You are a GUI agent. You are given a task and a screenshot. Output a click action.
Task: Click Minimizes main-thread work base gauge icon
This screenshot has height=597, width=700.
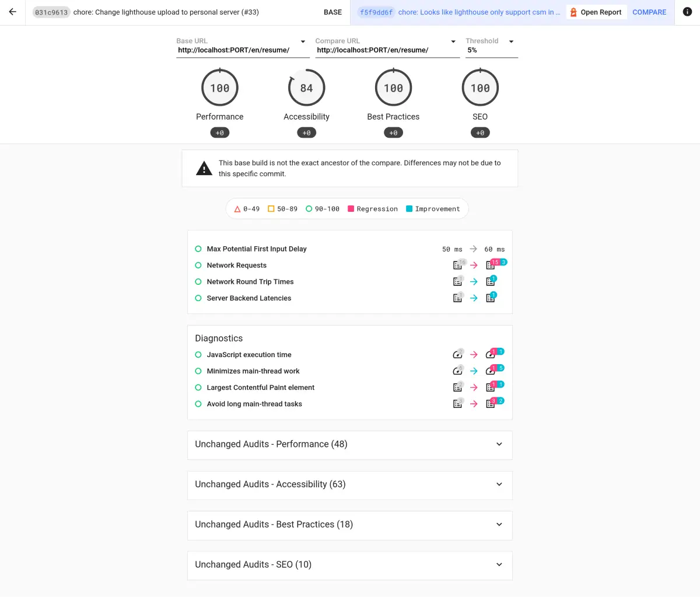point(458,371)
